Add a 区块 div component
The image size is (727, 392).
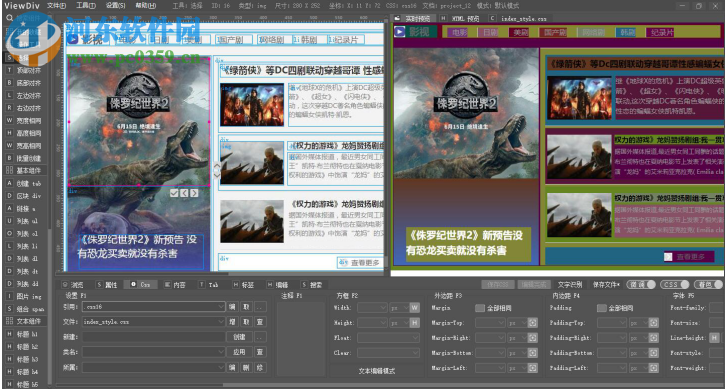coord(25,196)
